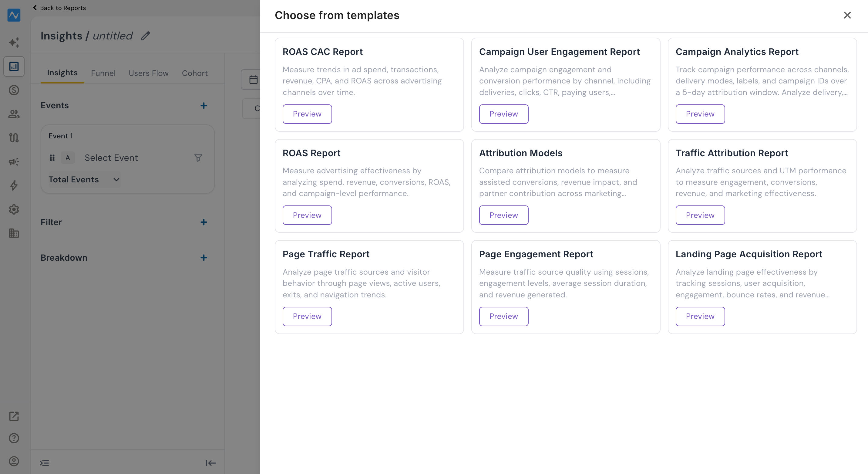Add a breakdown with plus icon
868x474 pixels.
click(x=204, y=258)
